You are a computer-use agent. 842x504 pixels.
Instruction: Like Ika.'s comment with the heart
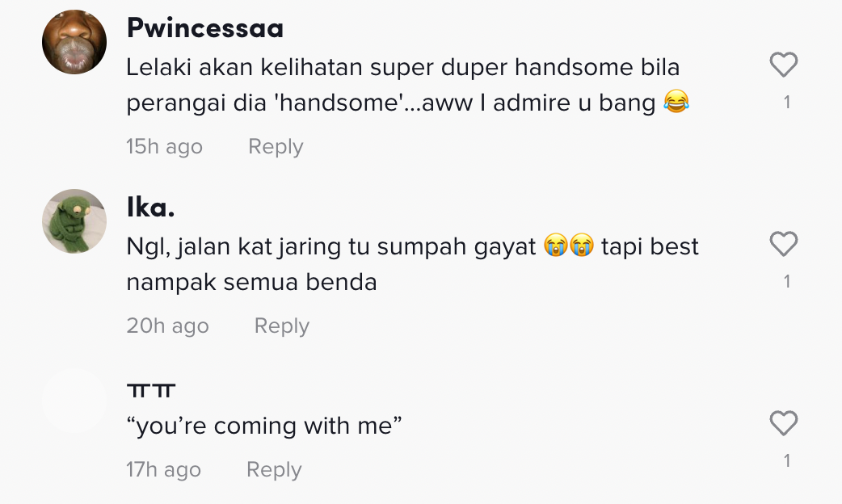783,244
